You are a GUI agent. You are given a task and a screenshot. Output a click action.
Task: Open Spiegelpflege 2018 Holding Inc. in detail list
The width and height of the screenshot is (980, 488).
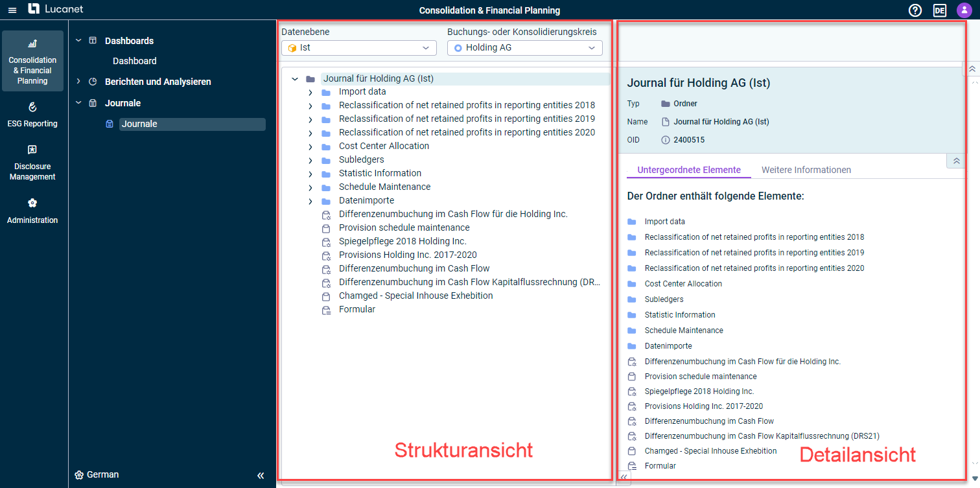[x=699, y=391]
